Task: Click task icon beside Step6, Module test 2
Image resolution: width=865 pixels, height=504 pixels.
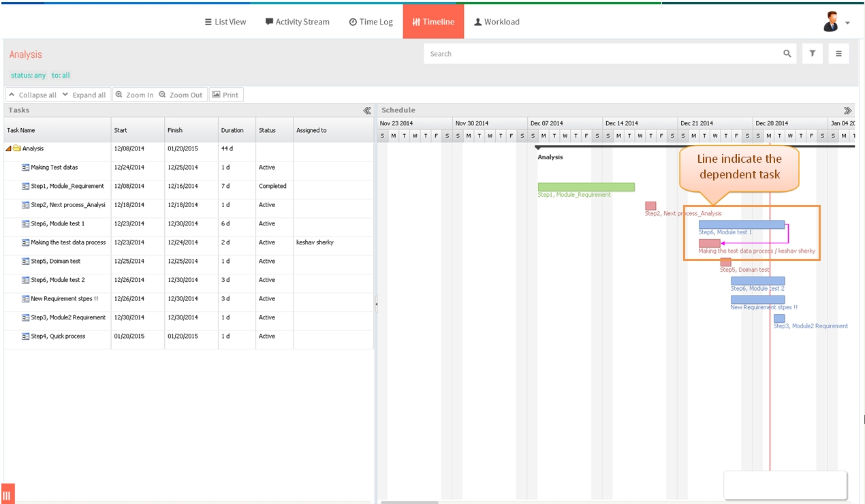Action: click(x=26, y=280)
